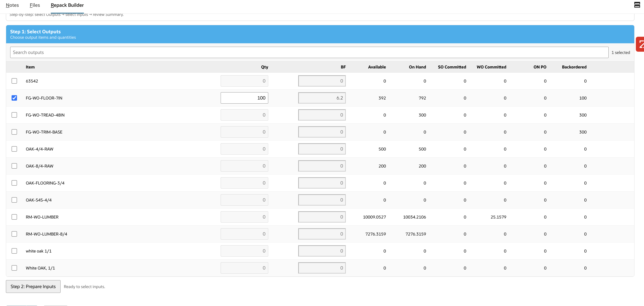
Task: Check the OAK-FLOORING-3/4 output
Action: (x=14, y=183)
